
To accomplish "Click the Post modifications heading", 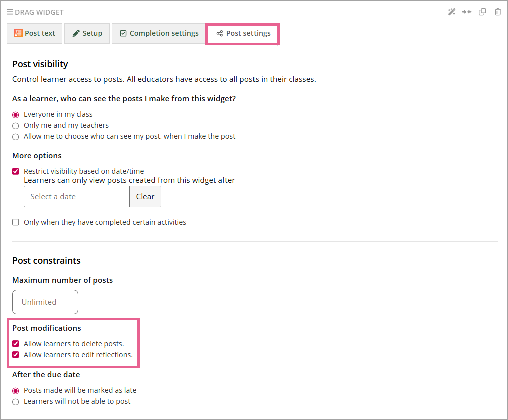I will click(46, 328).
